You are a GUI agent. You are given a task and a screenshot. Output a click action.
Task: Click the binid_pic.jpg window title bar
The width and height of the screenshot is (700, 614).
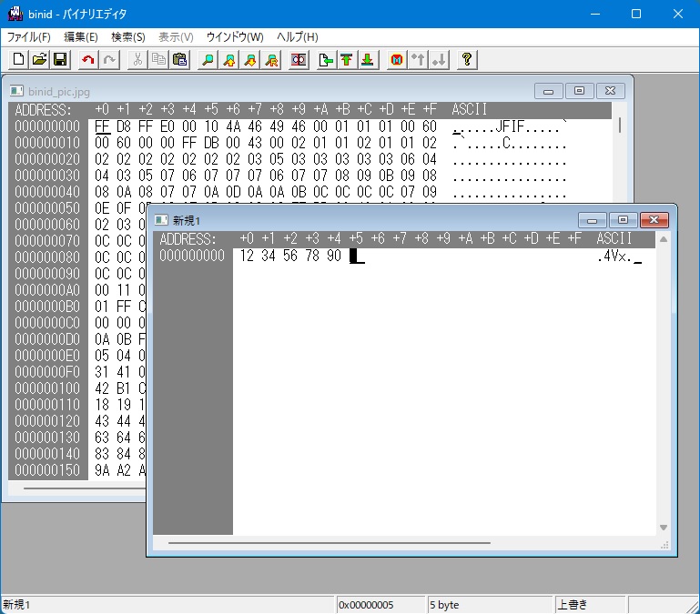[x=317, y=91]
